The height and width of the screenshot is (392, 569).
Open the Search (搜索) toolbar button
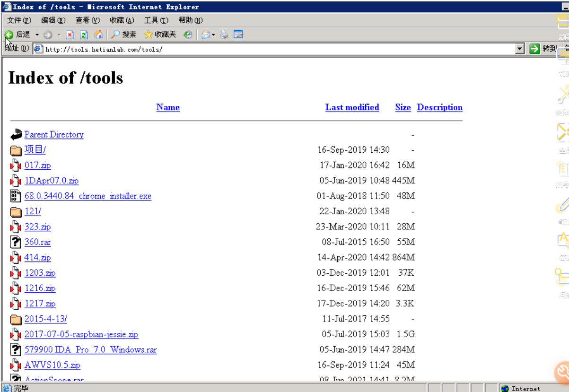coord(123,35)
